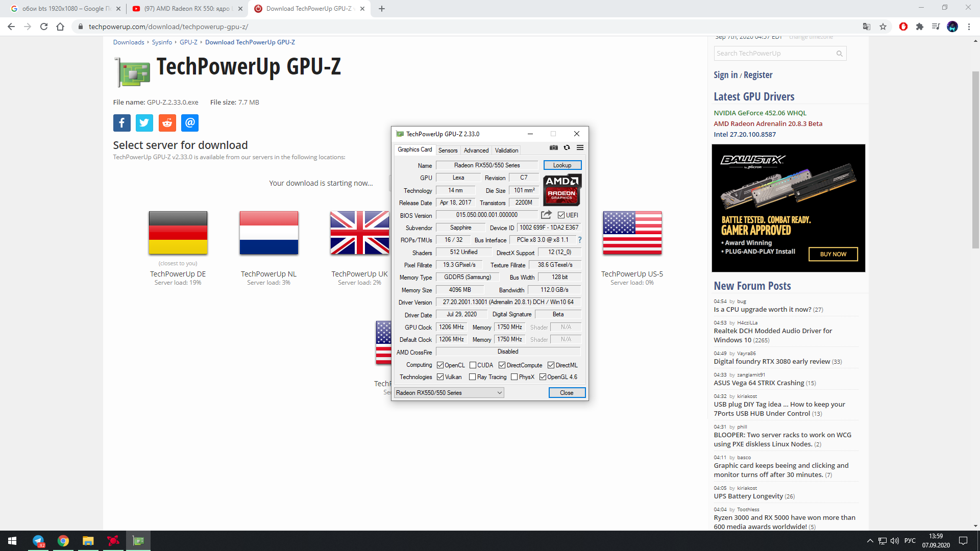Share page via Reddit icon
Screen dimensions: 980x551
(167, 122)
